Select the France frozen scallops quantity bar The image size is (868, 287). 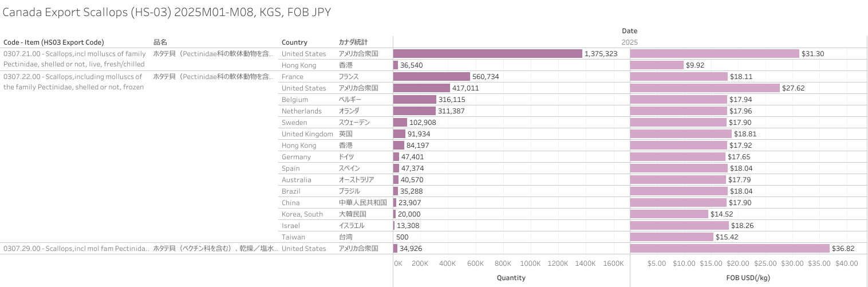tap(431, 77)
